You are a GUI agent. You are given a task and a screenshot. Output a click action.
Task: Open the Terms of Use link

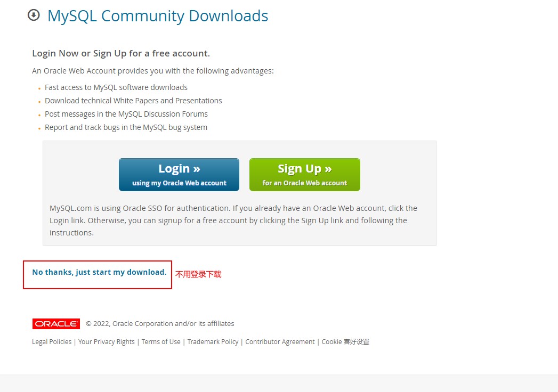click(161, 342)
